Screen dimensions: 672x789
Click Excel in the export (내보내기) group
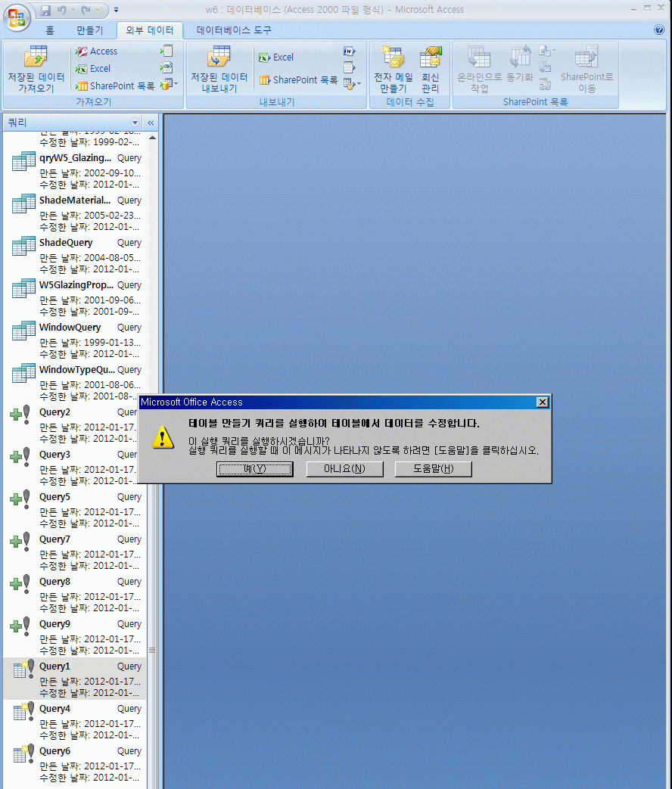(276, 57)
